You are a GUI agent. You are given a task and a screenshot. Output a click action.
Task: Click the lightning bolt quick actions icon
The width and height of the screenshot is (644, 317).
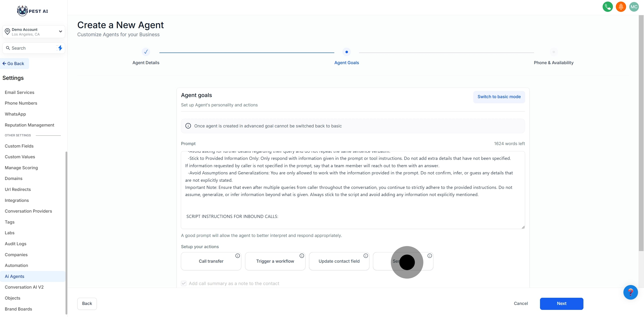tap(60, 48)
